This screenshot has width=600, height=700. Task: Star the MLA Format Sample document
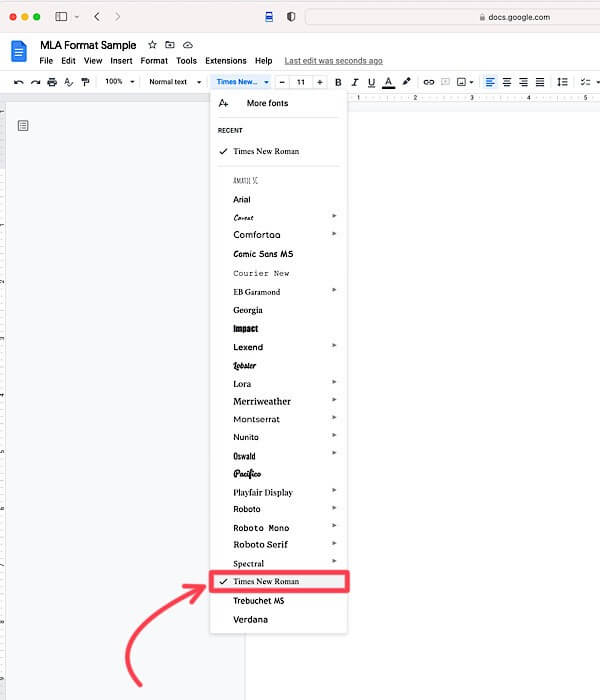[x=152, y=45]
